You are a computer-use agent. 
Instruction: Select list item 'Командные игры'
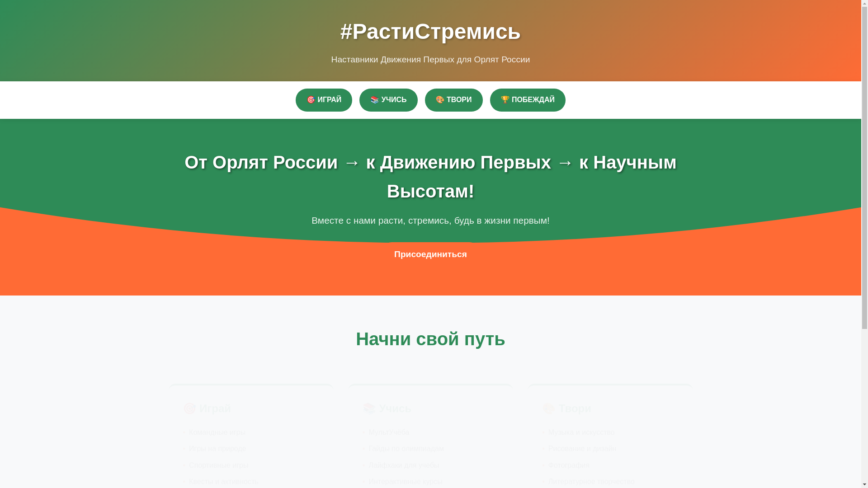tap(217, 432)
